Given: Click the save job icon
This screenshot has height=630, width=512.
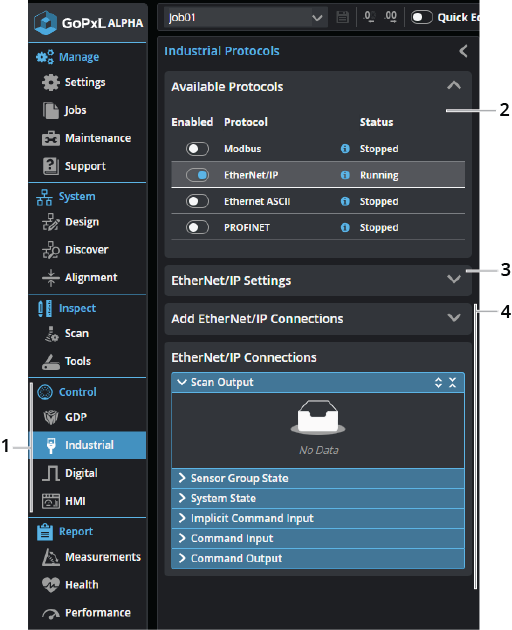Looking at the screenshot, I should [342, 17].
